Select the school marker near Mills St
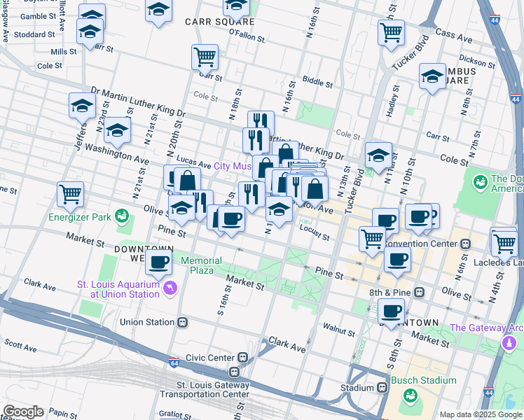This screenshot has height=420, width=524. [x=90, y=32]
